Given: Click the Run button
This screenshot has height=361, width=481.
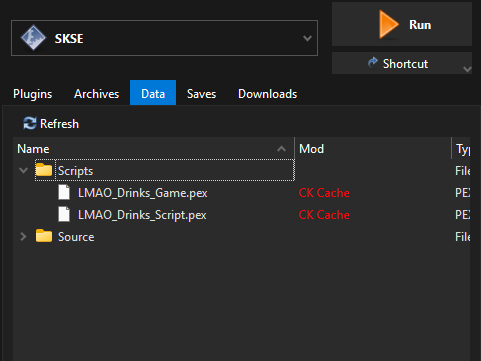Looking at the screenshot, I should click(402, 24).
